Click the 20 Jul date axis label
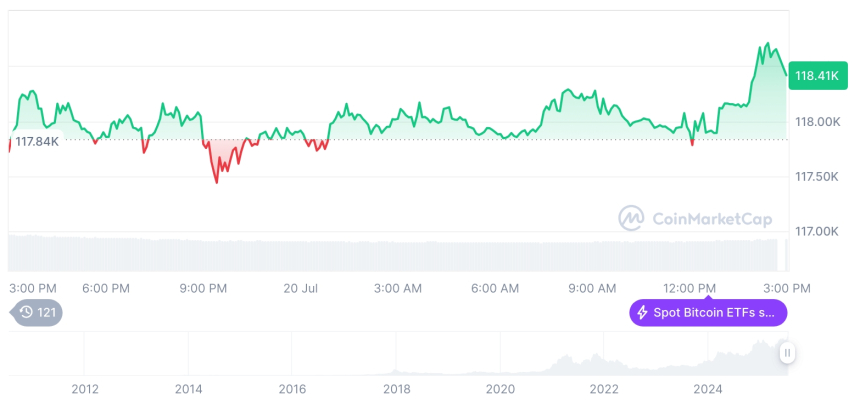Screen dimensions: 860x401 click(300, 288)
